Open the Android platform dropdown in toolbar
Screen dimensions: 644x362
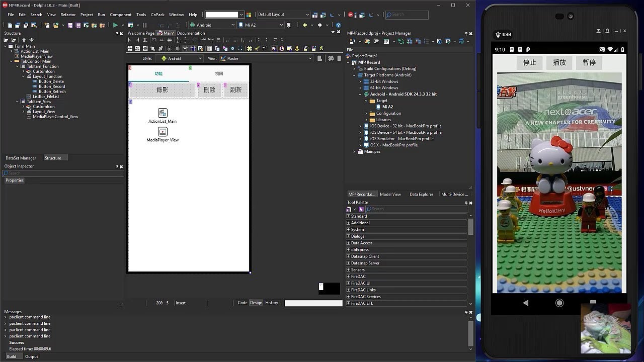coord(233,25)
